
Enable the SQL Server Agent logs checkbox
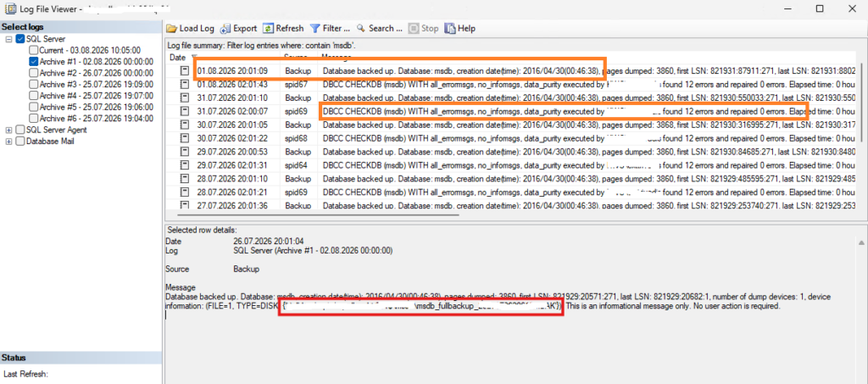tap(20, 130)
